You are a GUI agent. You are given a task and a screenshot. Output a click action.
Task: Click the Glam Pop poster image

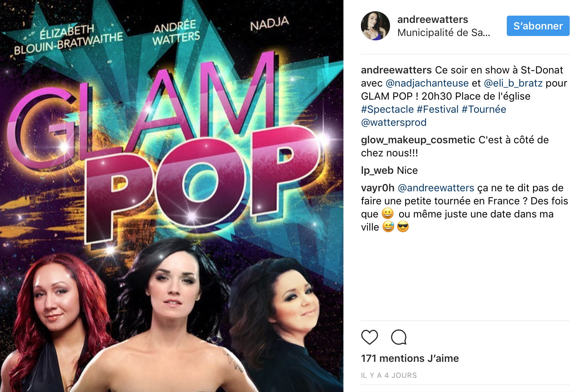(172, 196)
